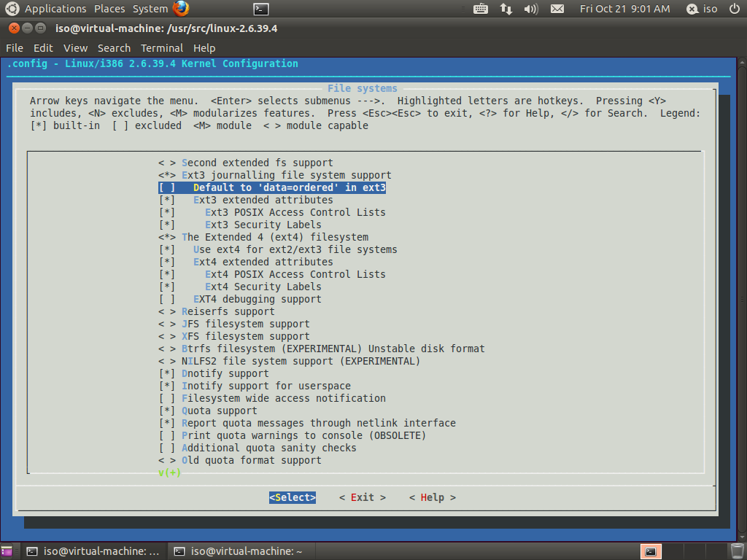The width and height of the screenshot is (747, 560).
Task: Open the volume control icon
Action: (x=531, y=9)
